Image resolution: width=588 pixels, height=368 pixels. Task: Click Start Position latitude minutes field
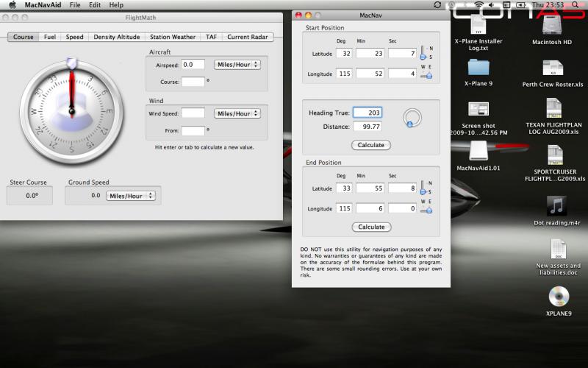pyautogui.click(x=370, y=53)
